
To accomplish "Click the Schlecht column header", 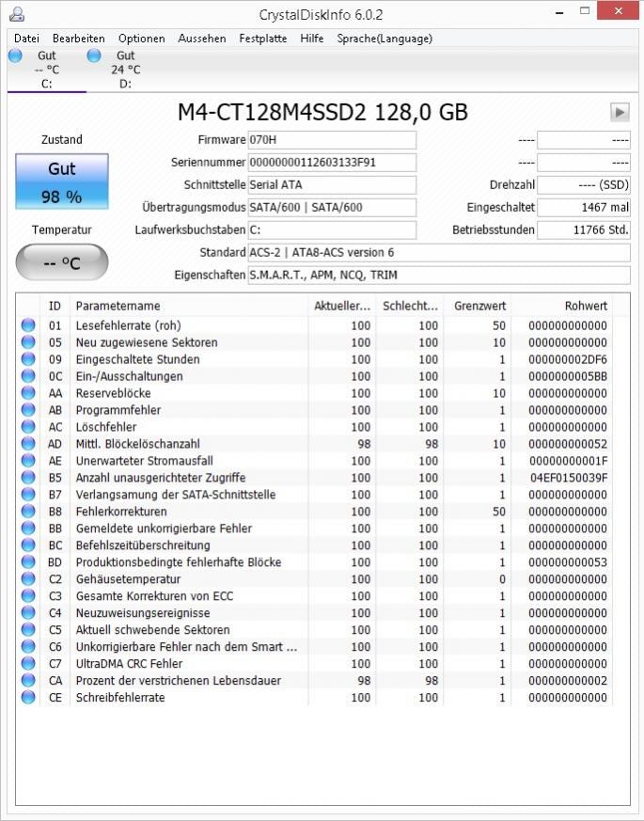I will 410,306.
